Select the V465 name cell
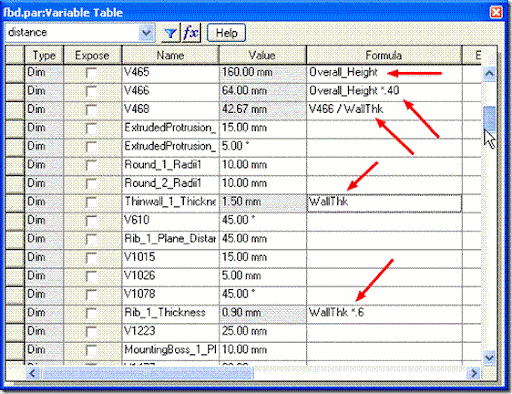512x394 pixels. 170,73
